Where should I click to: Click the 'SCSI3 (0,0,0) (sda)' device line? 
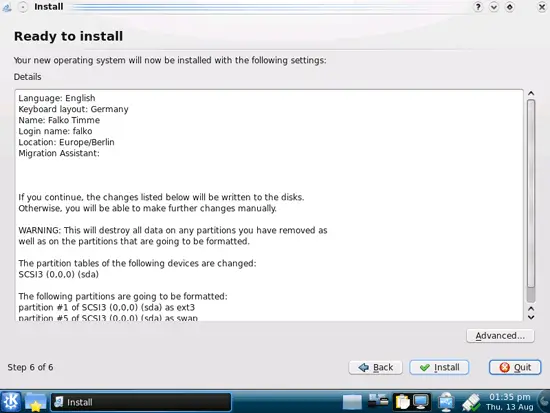pyautogui.click(x=58, y=274)
